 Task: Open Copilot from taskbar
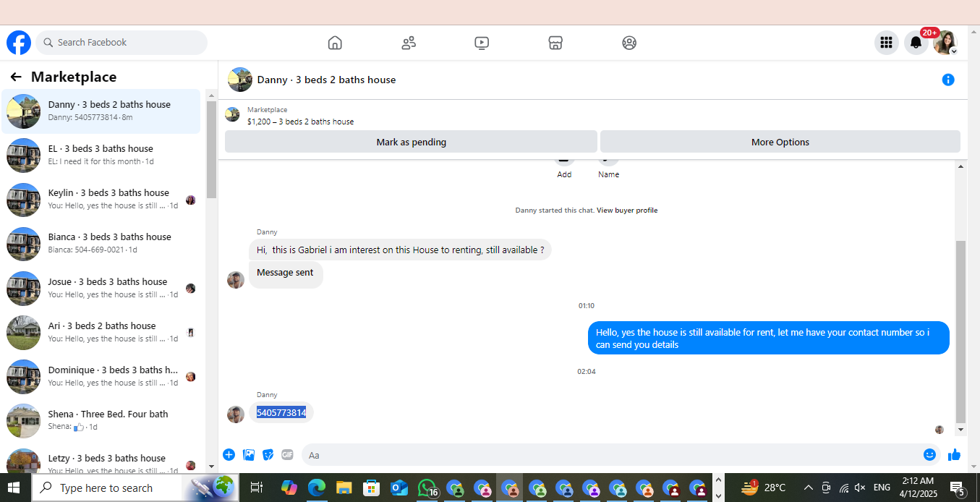click(x=289, y=488)
